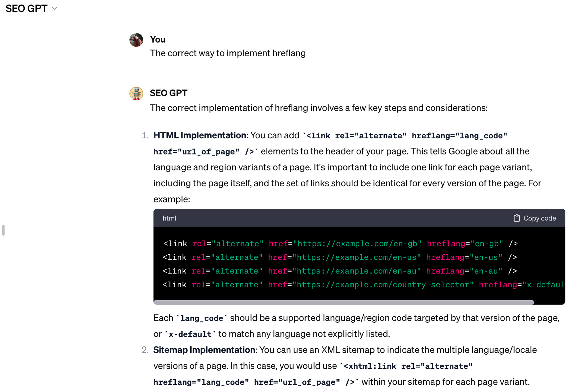This screenshot has width=575, height=392.
Task: Click the en-gb link line in the code
Action: 340,244
